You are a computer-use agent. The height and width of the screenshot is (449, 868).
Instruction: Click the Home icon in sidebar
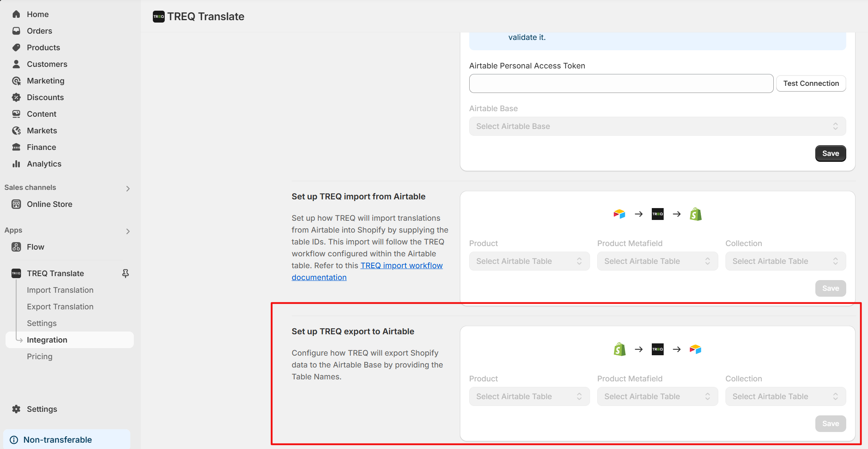(x=16, y=14)
